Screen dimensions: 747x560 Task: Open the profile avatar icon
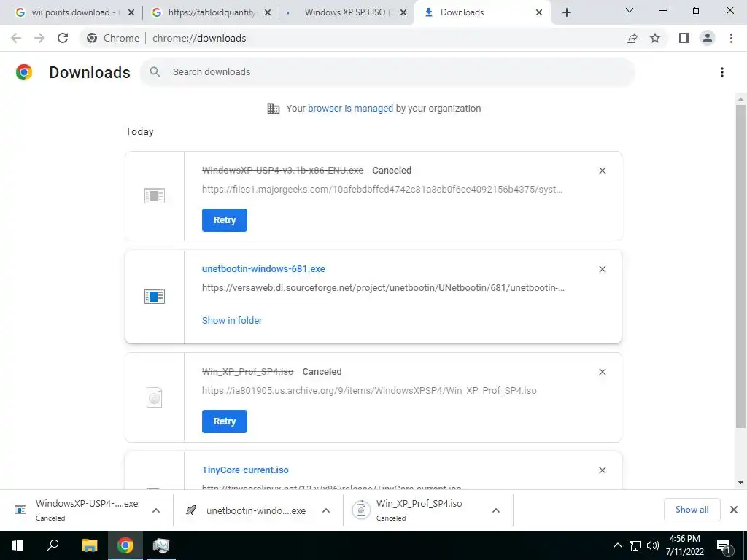pyautogui.click(x=708, y=38)
